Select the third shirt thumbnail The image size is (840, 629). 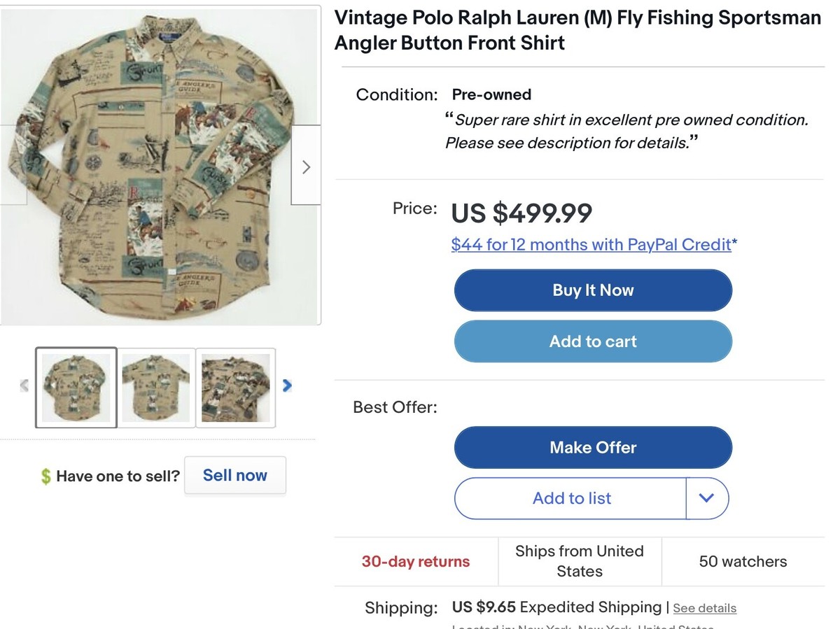[x=235, y=387]
